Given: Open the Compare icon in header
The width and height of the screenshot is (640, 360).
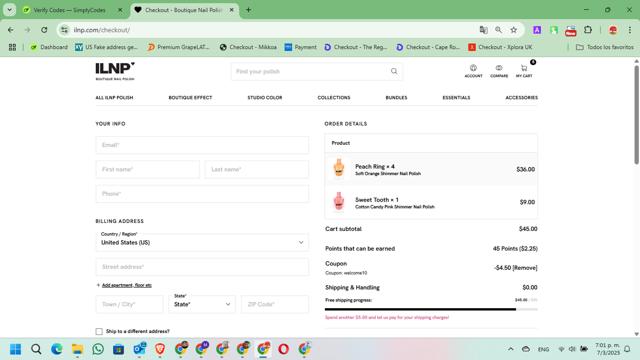Looking at the screenshot, I should click(499, 71).
